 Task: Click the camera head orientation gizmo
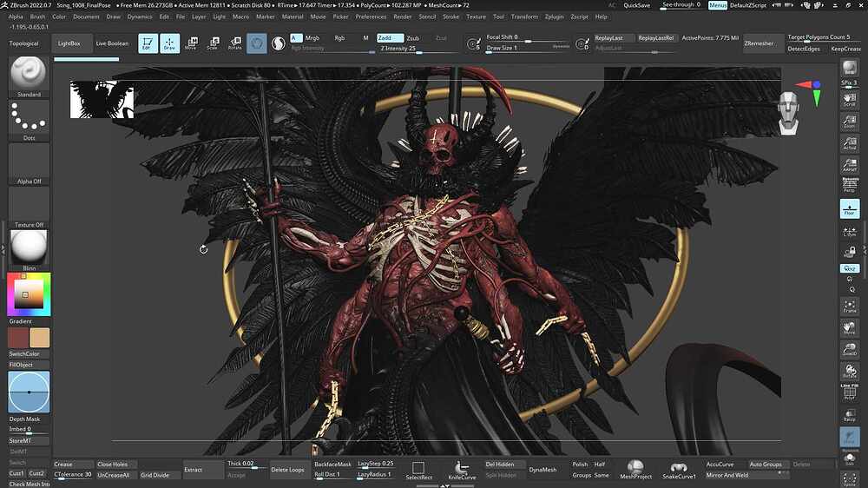[x=788, y=114]
